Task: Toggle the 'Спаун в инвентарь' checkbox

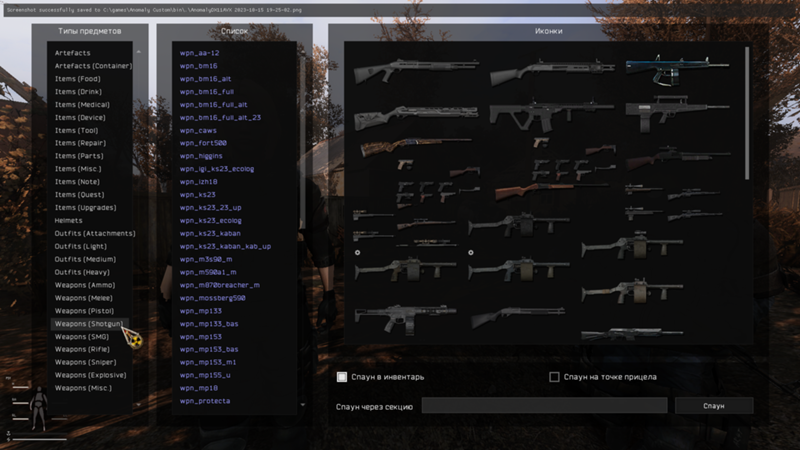Action: 342,377
